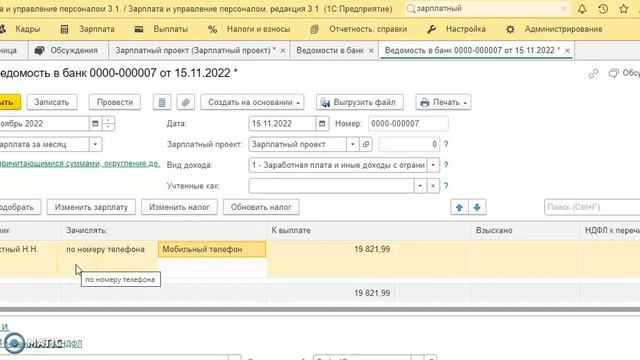Click help question mark beside Зарплатный проект

pyautogui.click(x=446, y=144)
